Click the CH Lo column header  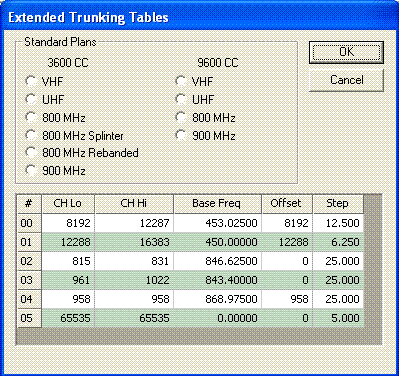[x=68, y=203]
